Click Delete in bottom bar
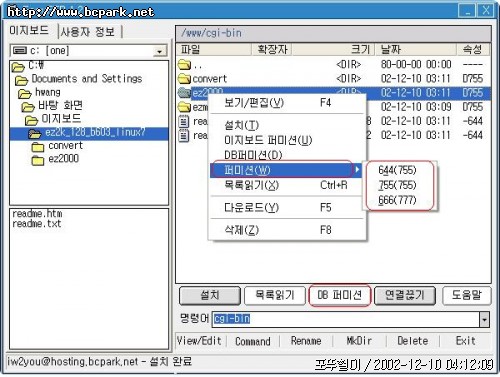 413,341
